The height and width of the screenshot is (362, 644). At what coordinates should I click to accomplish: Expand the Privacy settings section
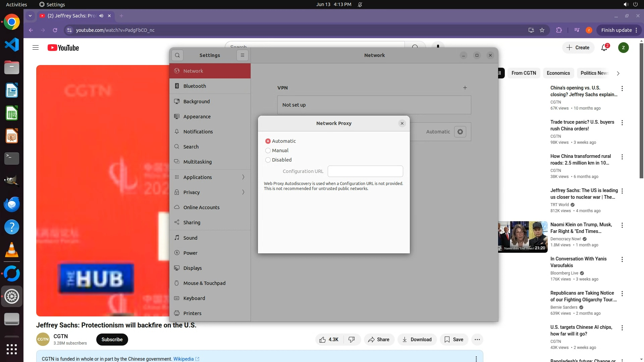pos(210,192)
